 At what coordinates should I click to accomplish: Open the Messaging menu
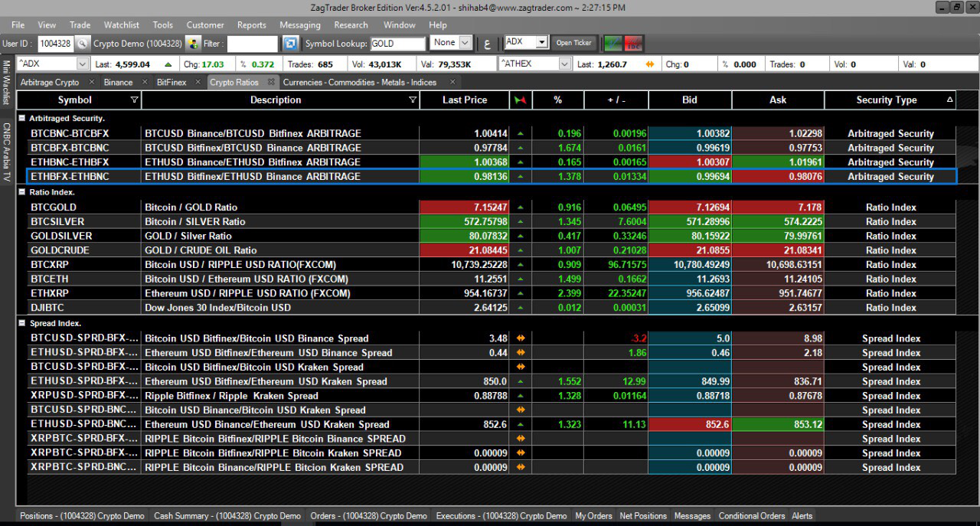pos(300,25)
